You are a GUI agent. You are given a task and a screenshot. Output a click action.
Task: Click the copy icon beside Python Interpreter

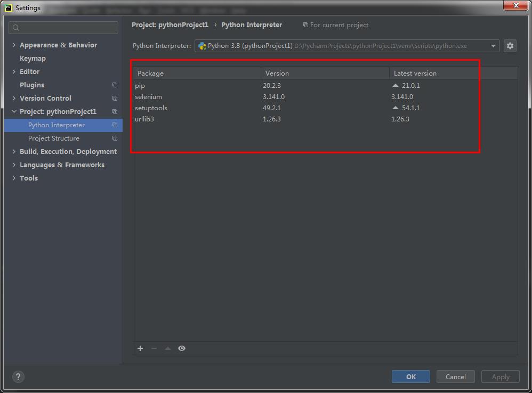point(115,125)
